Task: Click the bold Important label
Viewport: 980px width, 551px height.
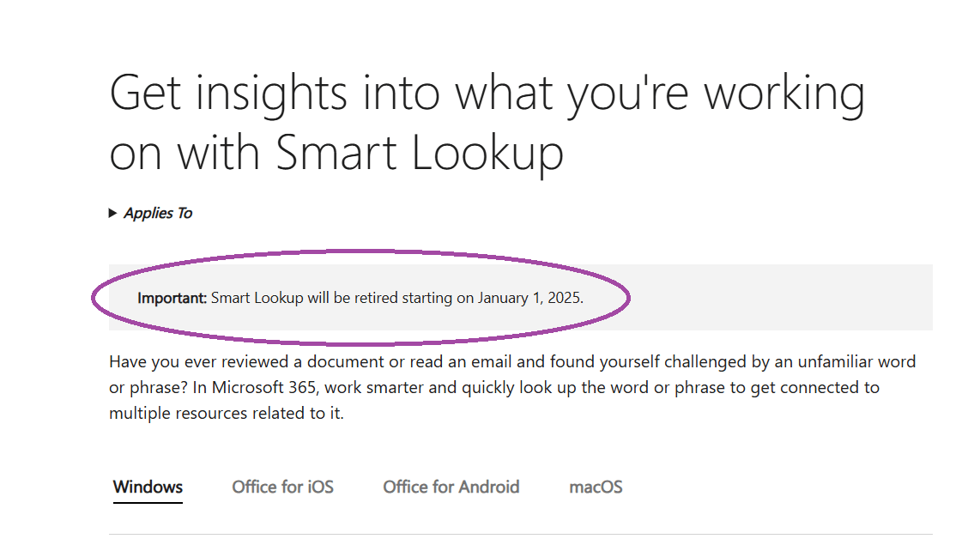Action: pyautogui.click(x=172, y=299)
